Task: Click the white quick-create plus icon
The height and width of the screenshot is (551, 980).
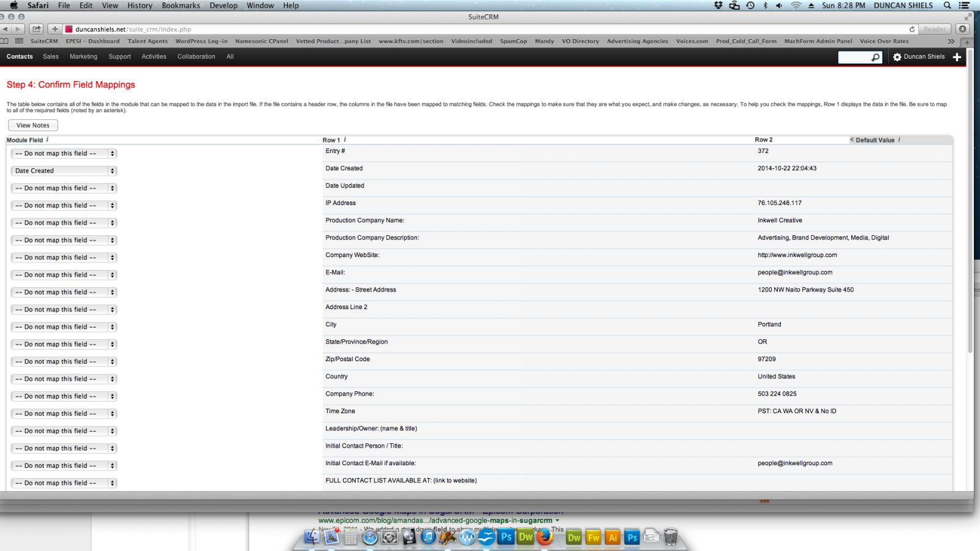Action: pyautogui.click(x=957, y=57)
